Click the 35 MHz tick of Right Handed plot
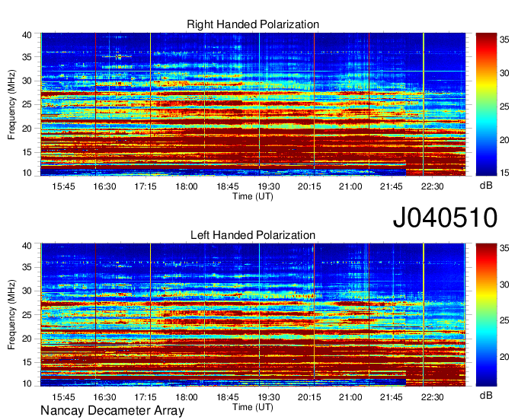Screen dimensions: 518x420 (x=27, y=57)
